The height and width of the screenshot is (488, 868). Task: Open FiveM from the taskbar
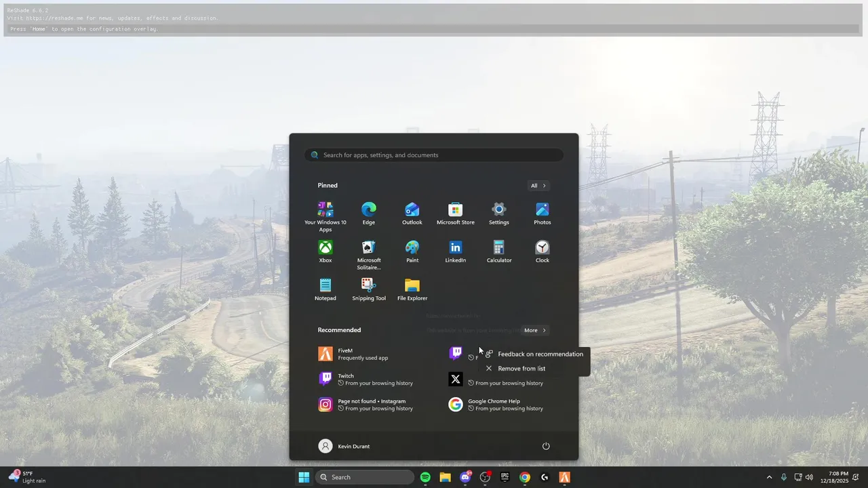coord(564,477)
